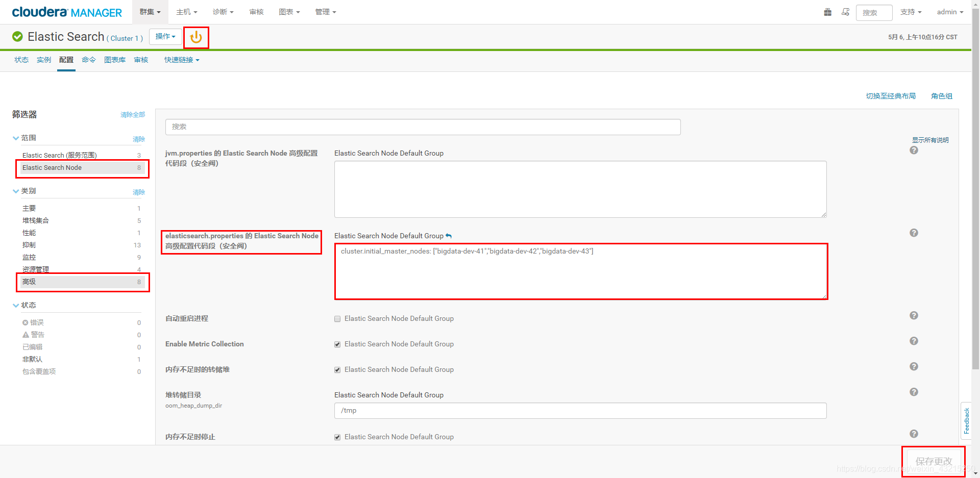Toggle 内存不足时停止 checkbox
This screenshot has height=478, width=980.
coord(337,437)
